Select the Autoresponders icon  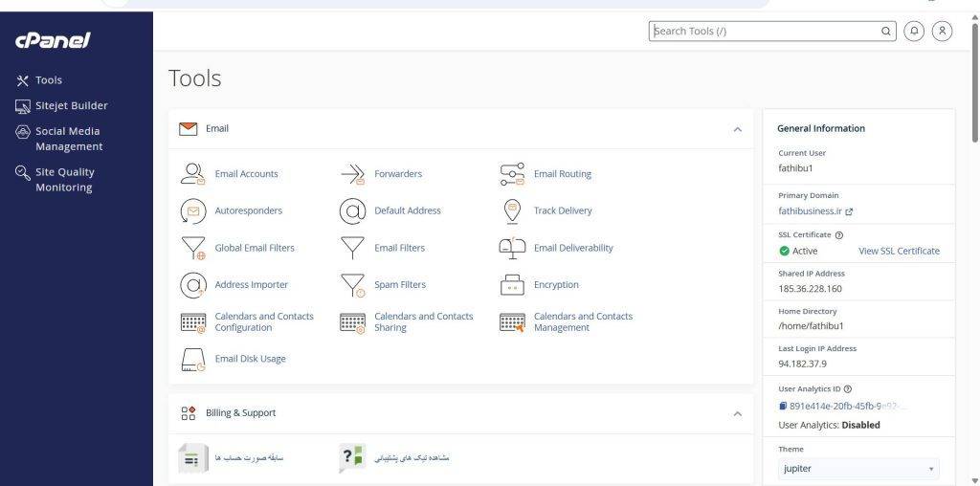pyautogui.click(x=193, y=211)
